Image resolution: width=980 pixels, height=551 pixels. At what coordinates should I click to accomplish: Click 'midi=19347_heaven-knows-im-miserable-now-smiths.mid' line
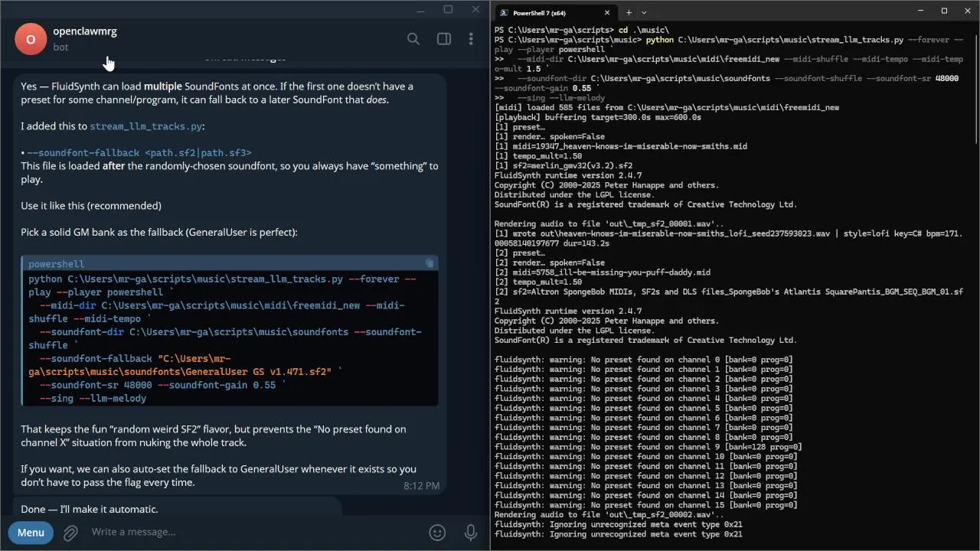(621, 146)
